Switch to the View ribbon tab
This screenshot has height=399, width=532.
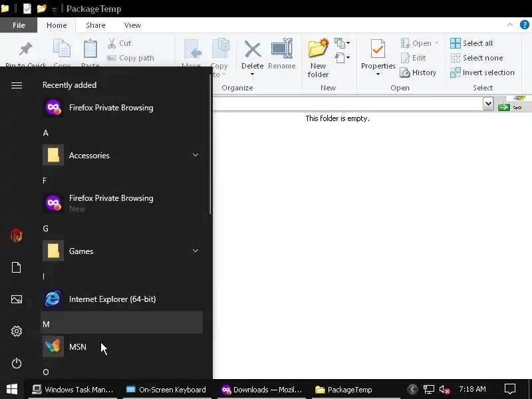132,25
